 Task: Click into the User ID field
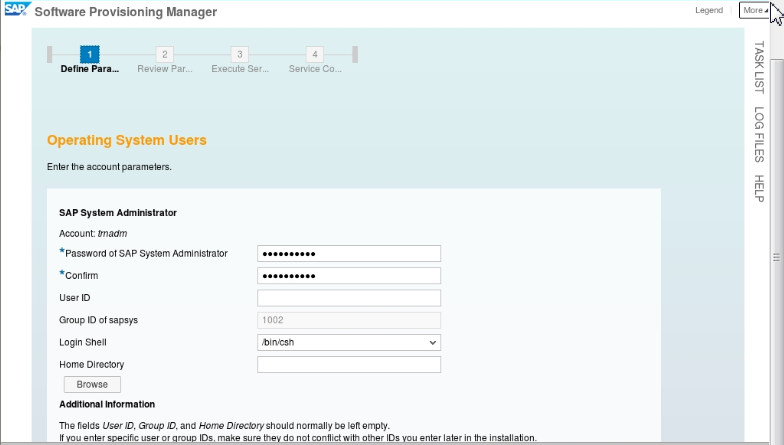click(349, 298)
